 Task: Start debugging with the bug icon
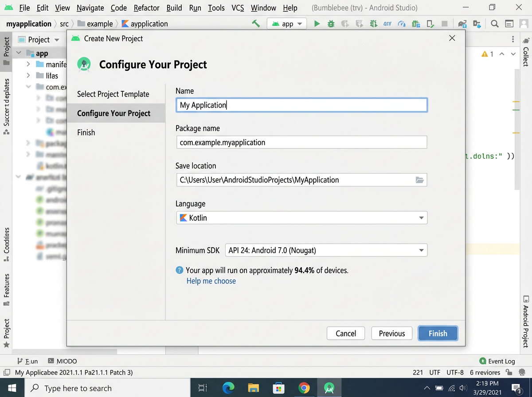[331, 24]
